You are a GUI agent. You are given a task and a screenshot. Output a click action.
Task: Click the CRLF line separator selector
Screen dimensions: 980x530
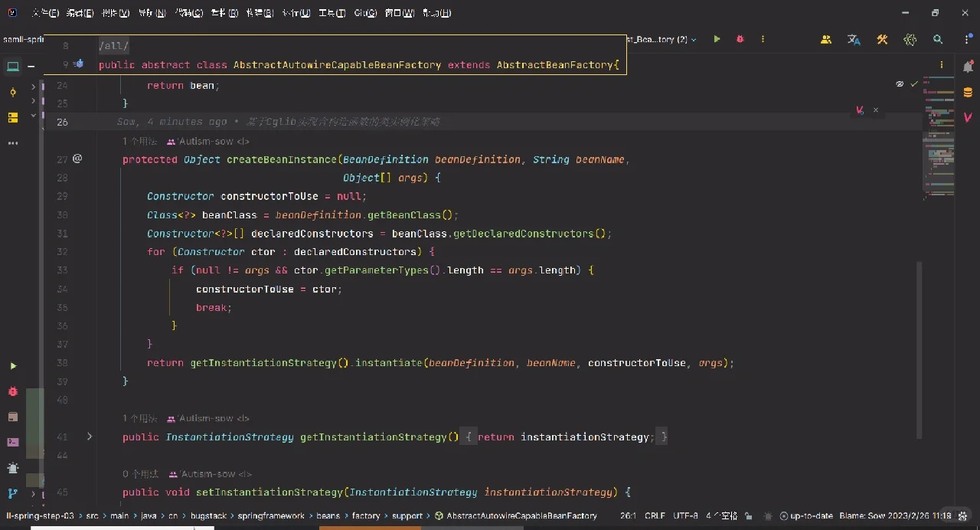[x=655, y=516]
